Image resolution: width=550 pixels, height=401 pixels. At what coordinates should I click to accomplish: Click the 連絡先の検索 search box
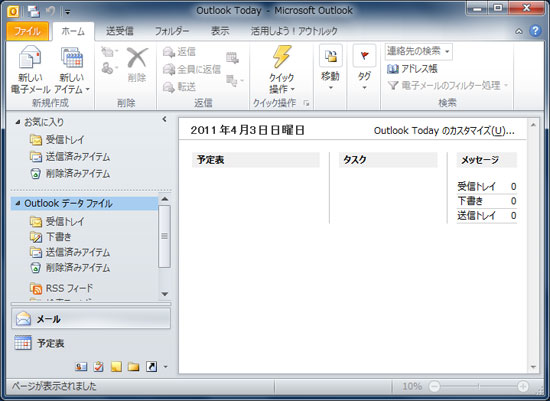(418, 52)
